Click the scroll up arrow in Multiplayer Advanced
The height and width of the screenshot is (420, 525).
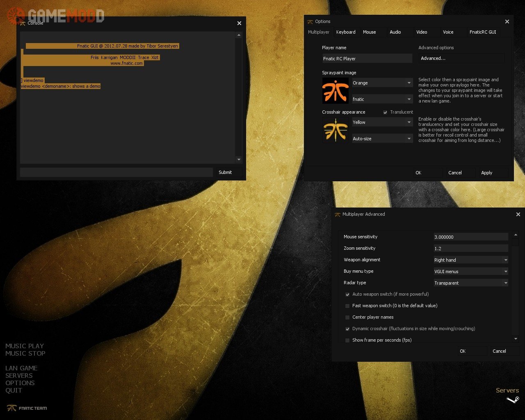tap(516, 235)
